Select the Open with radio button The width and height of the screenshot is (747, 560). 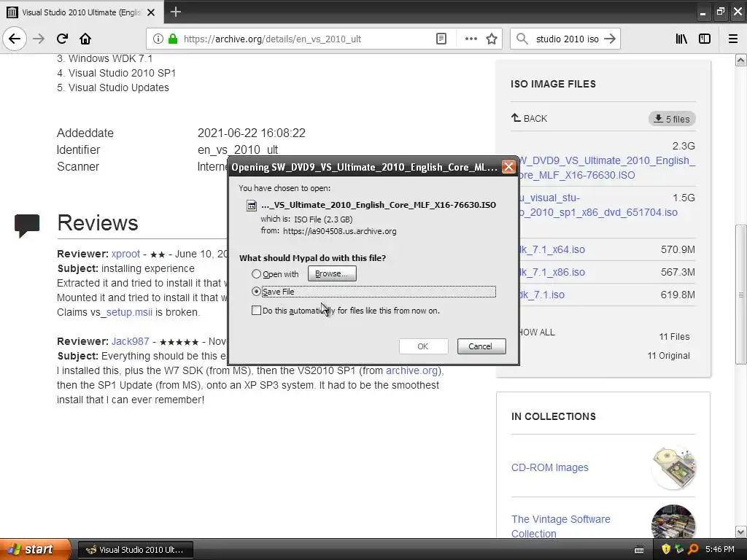[x=256, y=274]
